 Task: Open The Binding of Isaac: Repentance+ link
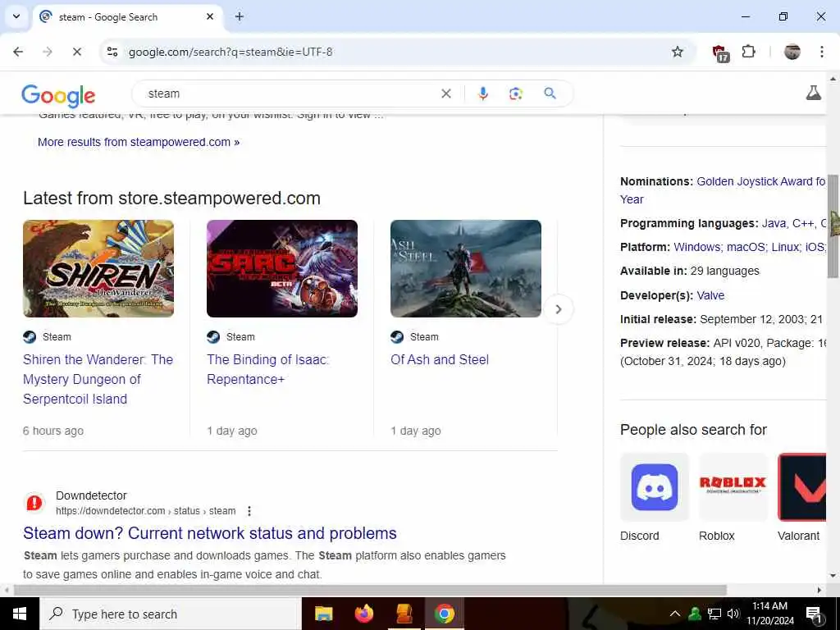click(268, 369)
